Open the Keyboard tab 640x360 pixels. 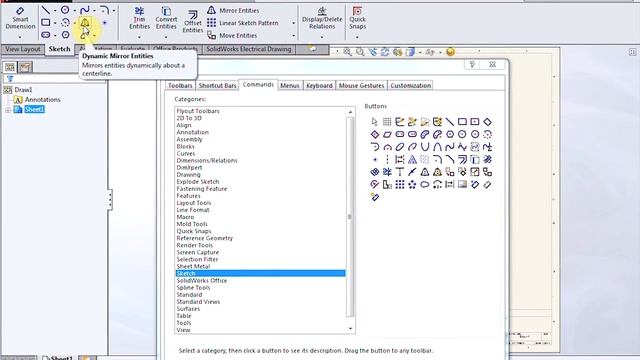[319, 85]
